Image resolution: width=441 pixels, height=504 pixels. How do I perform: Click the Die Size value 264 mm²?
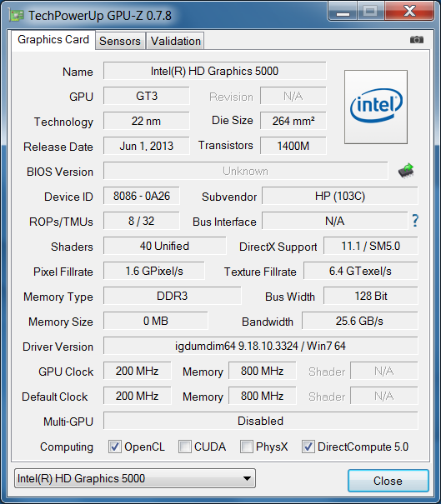coord(293,121)
